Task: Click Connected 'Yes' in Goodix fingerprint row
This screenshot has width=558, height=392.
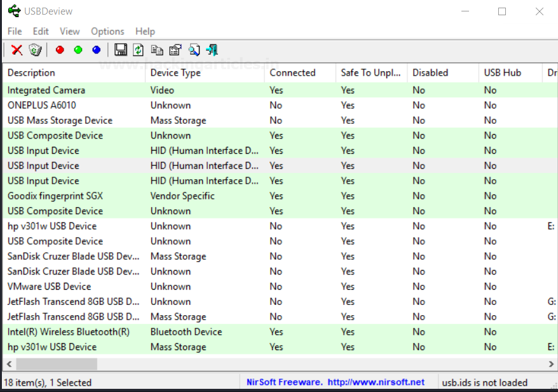Action: coord(276,196)
